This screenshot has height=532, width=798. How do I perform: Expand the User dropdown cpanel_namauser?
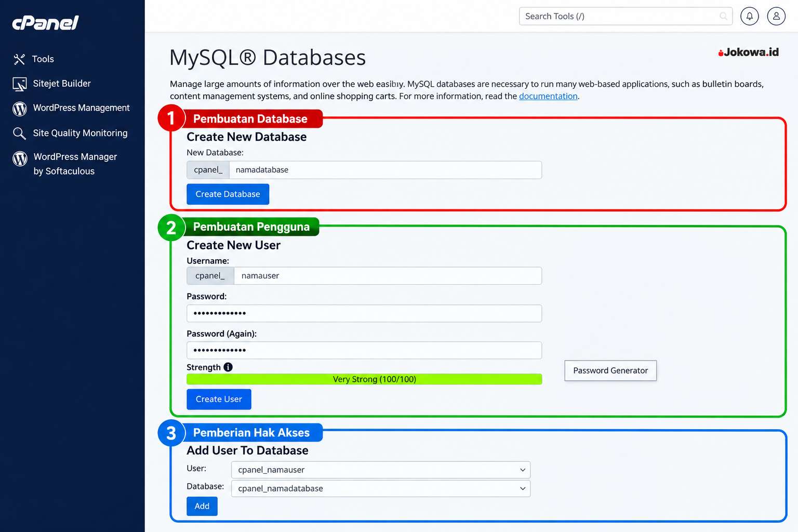[381, 470]
